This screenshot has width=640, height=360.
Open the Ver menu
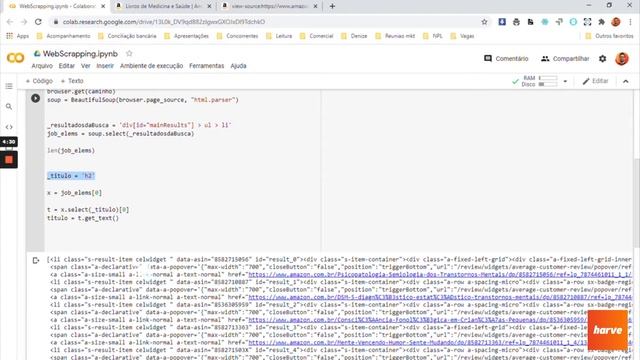(85, 66)
